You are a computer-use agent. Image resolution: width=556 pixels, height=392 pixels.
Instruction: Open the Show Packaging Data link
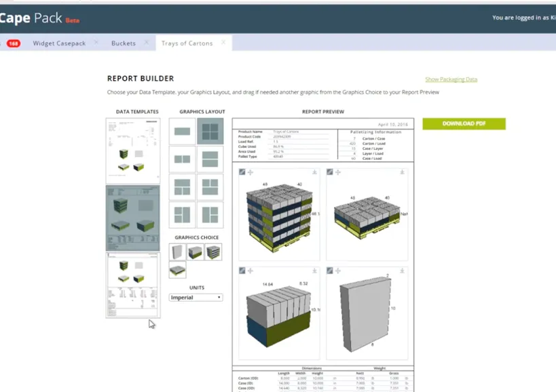[451, 79]
